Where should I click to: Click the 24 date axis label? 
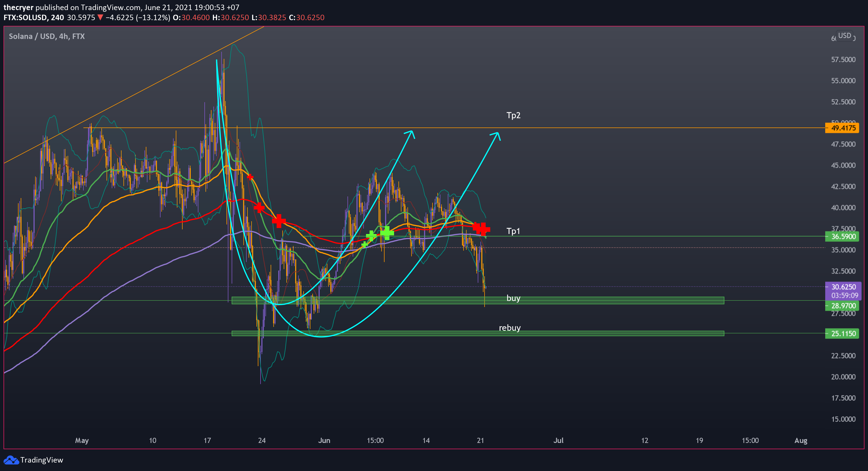pos(262,441)
